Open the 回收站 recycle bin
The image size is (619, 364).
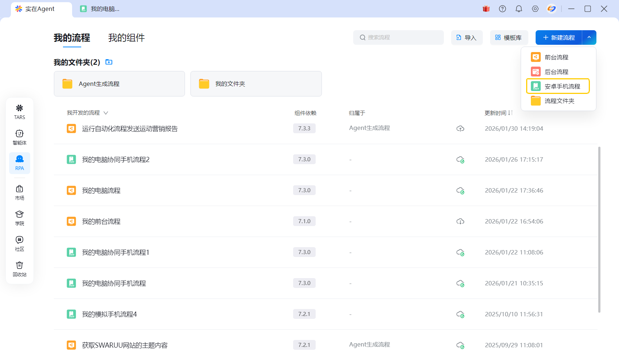click(20, 269)
